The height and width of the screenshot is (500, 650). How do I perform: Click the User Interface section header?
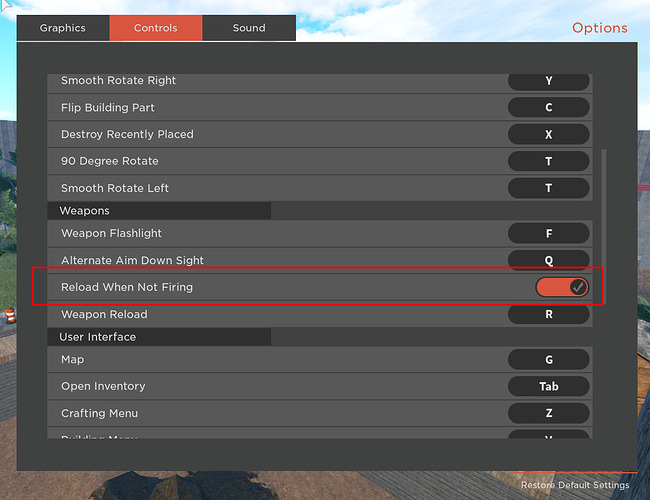pyautogui.click(x=160, y=337)
